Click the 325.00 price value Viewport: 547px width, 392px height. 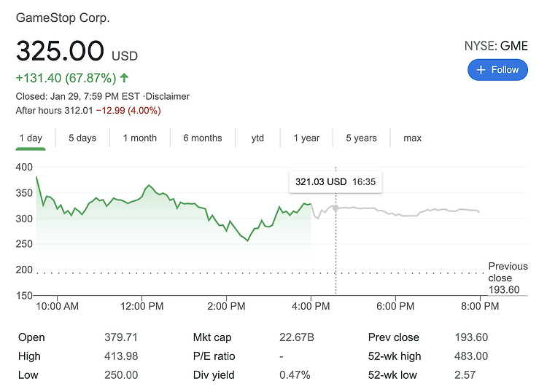point(60,51)
